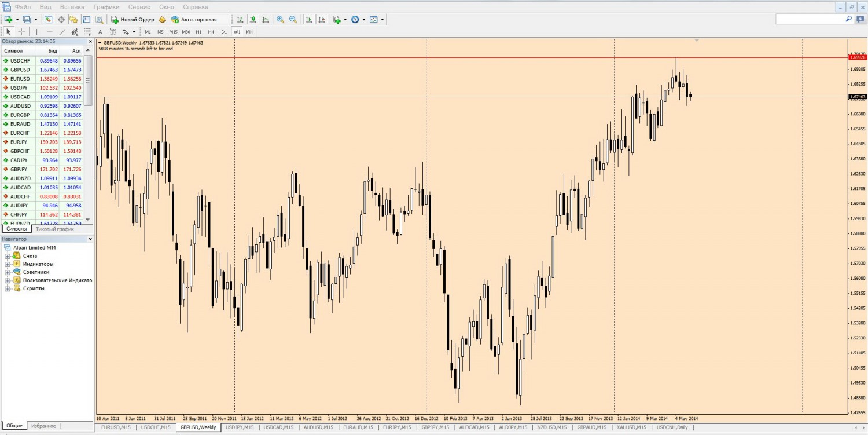The height and width of the screenshot is (435, 868).
Task: Open the Indicators dropdown arrow
Action: point(345,19)
